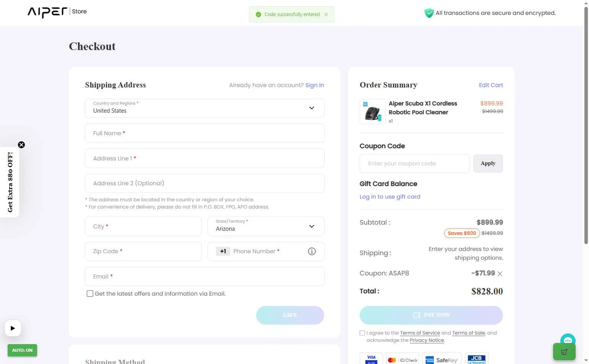
Task: Click the 'Checkout' heading
Action: click(x=92, y=46)
